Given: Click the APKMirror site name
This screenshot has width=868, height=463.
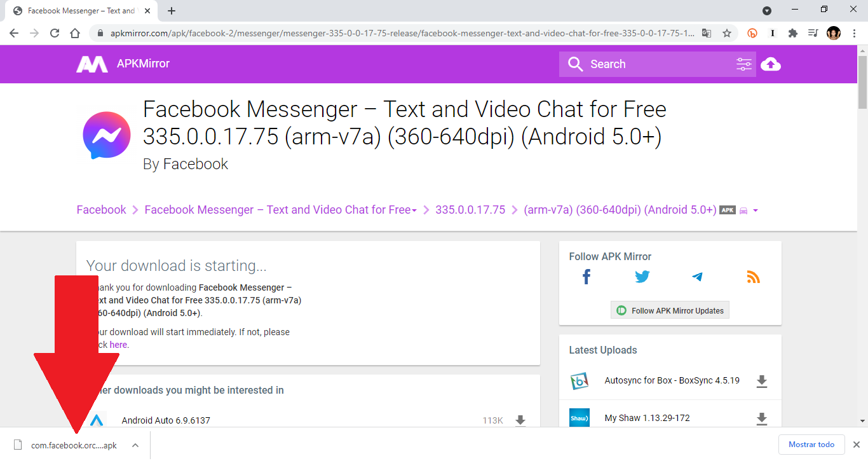Looking at the screenshot, I should [x=143, y=64].
